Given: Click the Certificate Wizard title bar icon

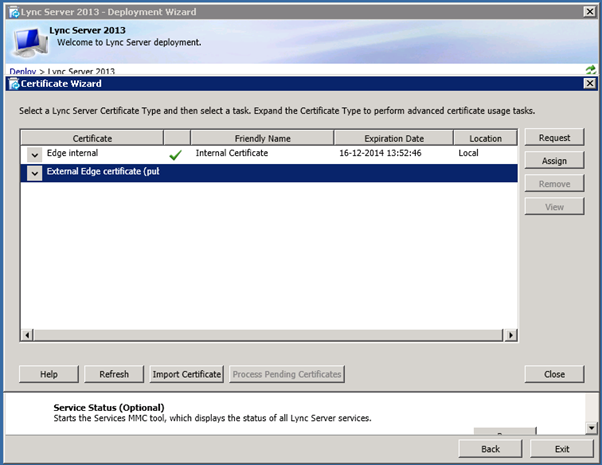Looking at the screenshot, I should click(x=13, y=85).
